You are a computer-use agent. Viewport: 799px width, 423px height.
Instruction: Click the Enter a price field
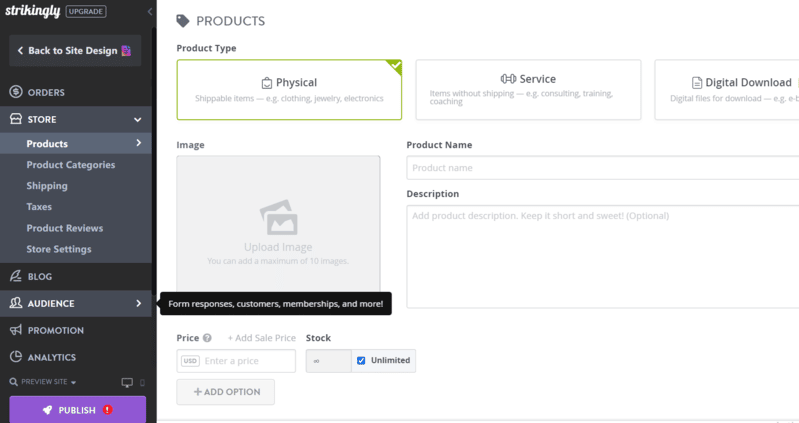236,361
